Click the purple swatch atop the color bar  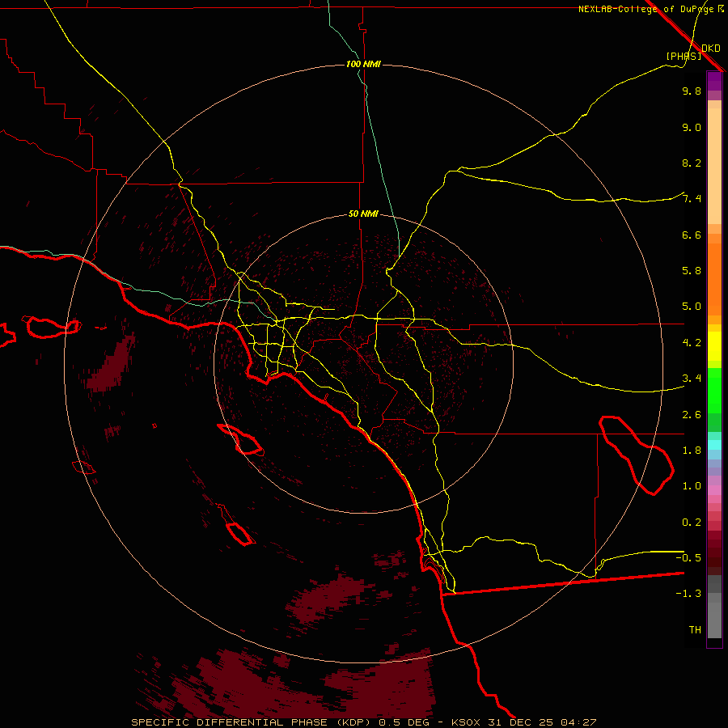(714, 82)
